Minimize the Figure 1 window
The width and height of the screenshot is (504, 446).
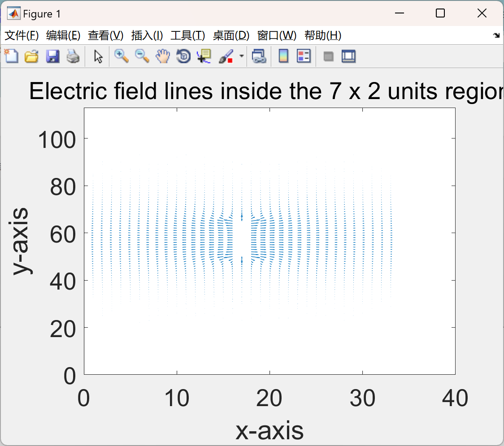(x=399, y=13)
